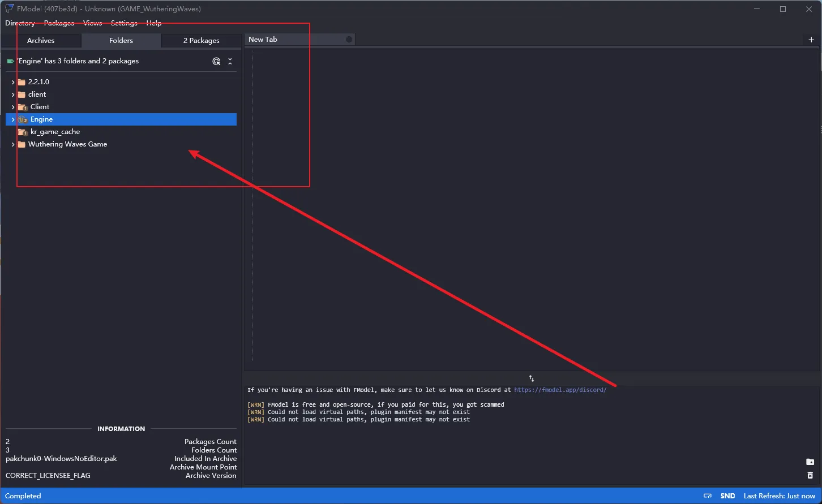
Task: Expand the Wuthering Waves Game folder arrow
Action: 13,144
